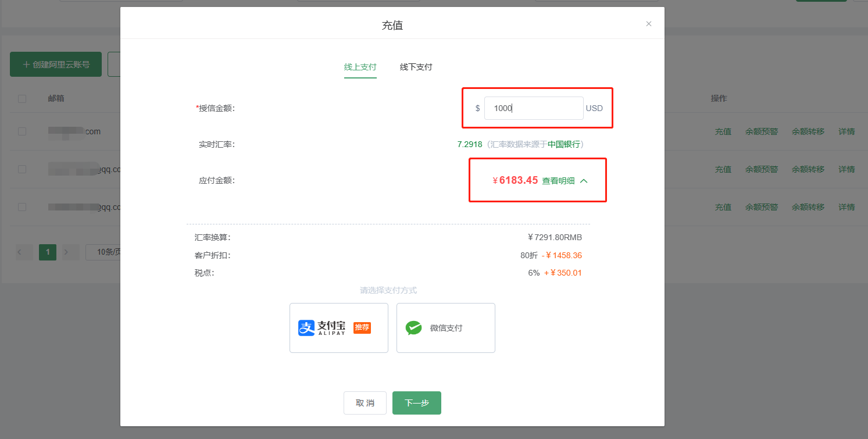Click 余额预警 in first row
868x439 pixels.
click(762, 131)
